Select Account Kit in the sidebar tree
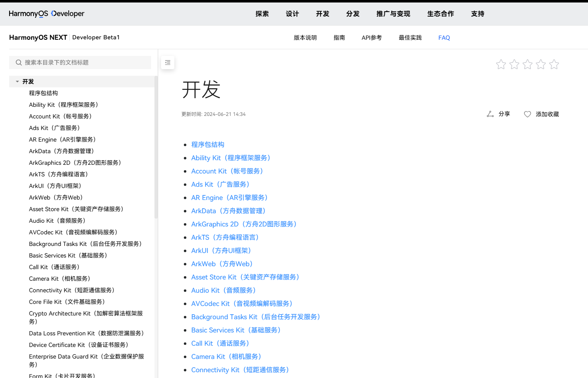The image size is (588, 378). 62,116
